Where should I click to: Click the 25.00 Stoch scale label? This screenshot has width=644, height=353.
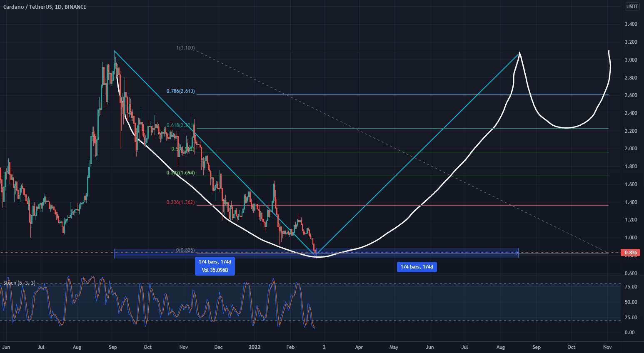tap(631, 318)
